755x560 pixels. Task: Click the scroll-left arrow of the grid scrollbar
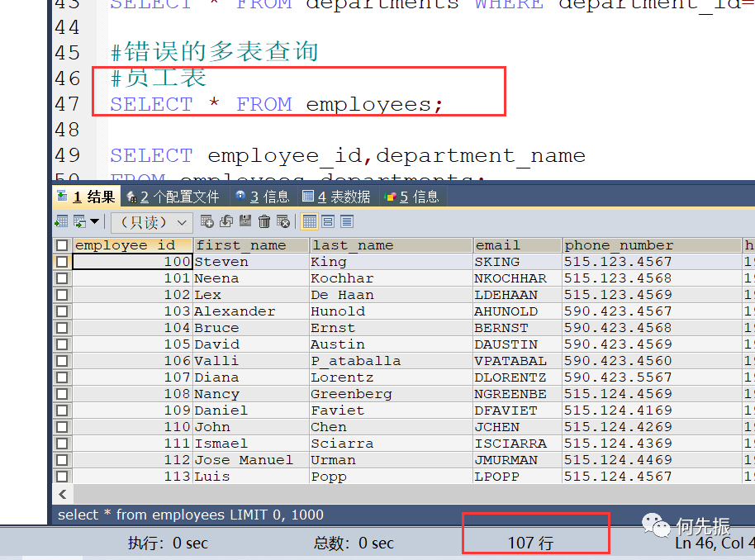(x=63, y=494)
